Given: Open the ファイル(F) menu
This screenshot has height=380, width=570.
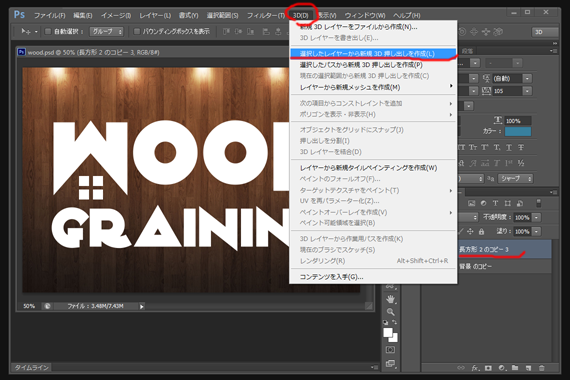Looking at the screenshot, I should tap(49, 15).
